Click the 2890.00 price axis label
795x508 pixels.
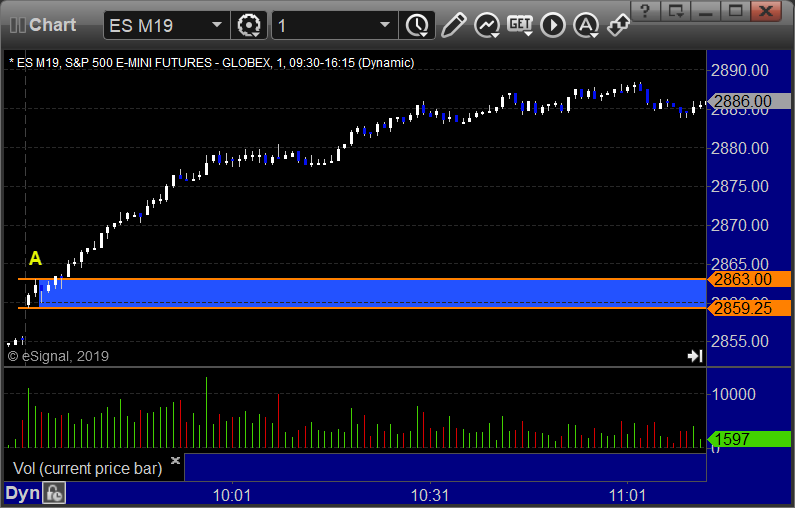pos(740,70)
